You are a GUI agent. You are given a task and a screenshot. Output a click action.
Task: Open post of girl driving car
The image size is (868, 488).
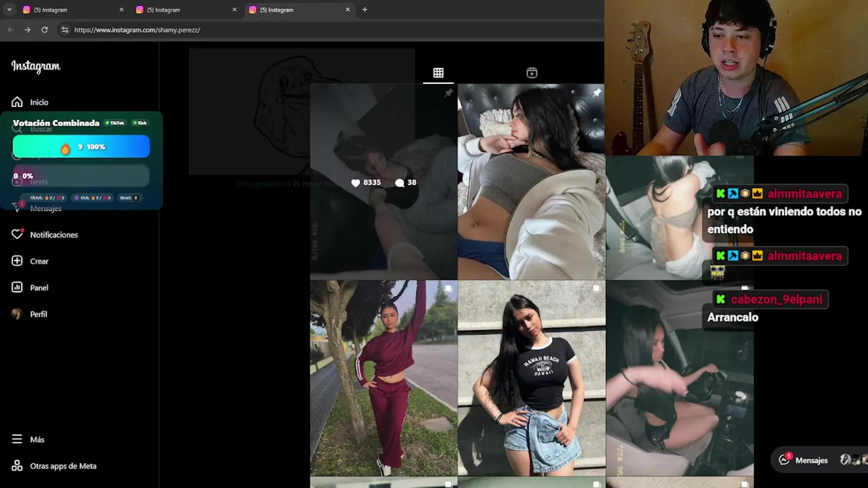(679, 378)
